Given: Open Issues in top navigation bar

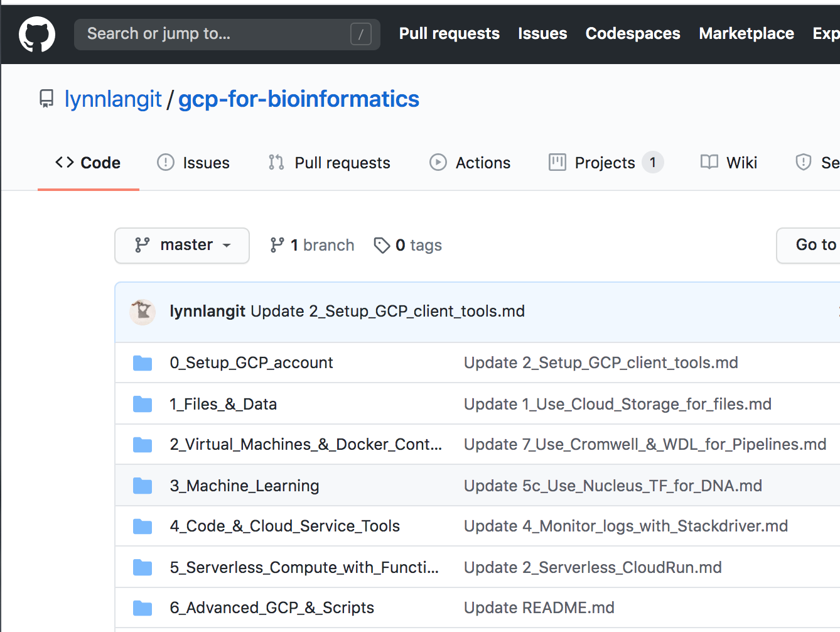Looking at the screenshot, I should [x=542, y=33].
